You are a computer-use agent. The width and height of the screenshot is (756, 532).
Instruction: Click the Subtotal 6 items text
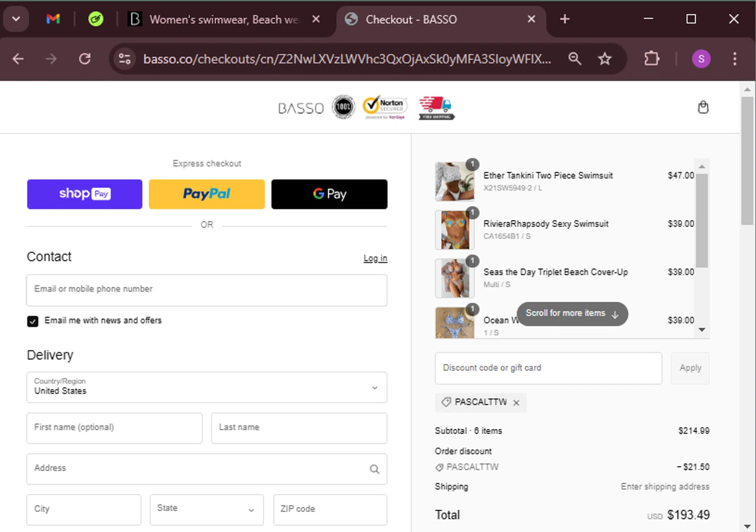468,431
